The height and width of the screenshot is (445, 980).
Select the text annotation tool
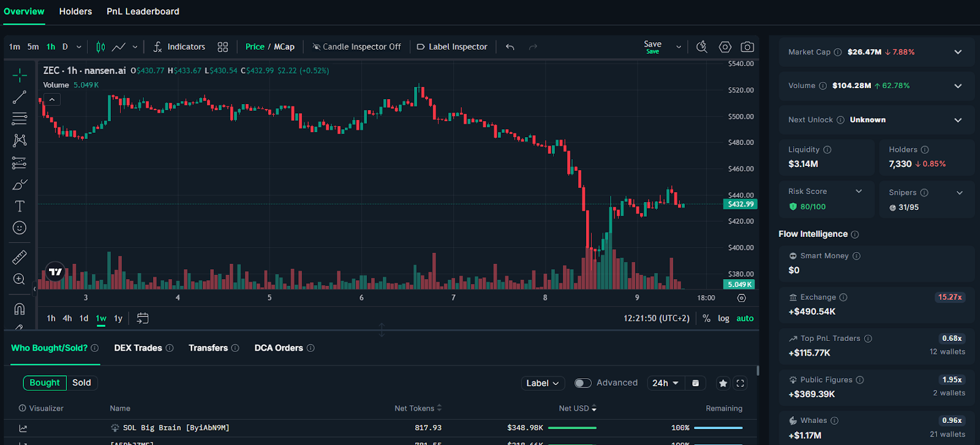pos(20,206)
